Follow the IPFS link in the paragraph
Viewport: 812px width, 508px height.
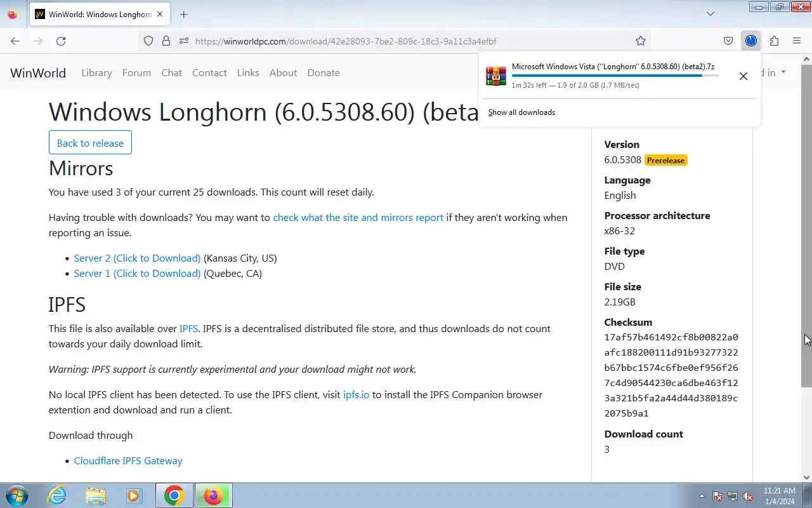pyautogui.click(x=188, y=329)
